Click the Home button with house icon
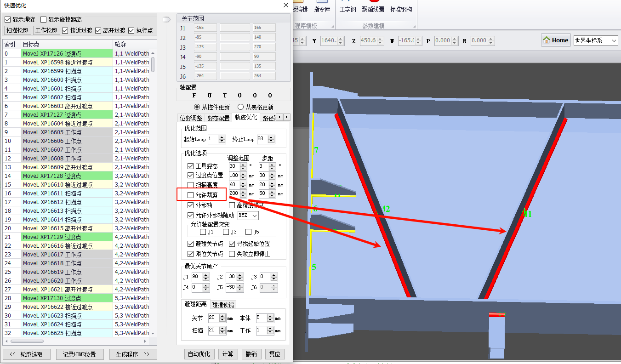Screen dimensions: 621x364 coord(556,40)
